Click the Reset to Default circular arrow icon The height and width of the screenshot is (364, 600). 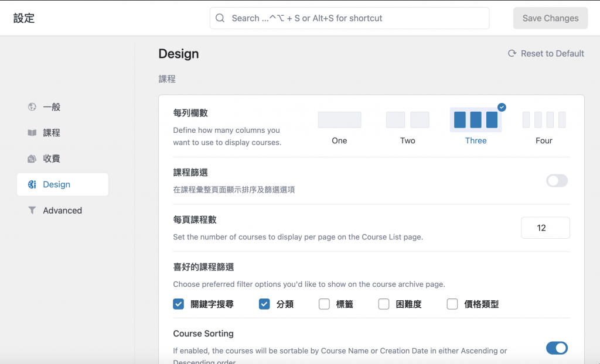pyautogui.click(x=512, y=53)
